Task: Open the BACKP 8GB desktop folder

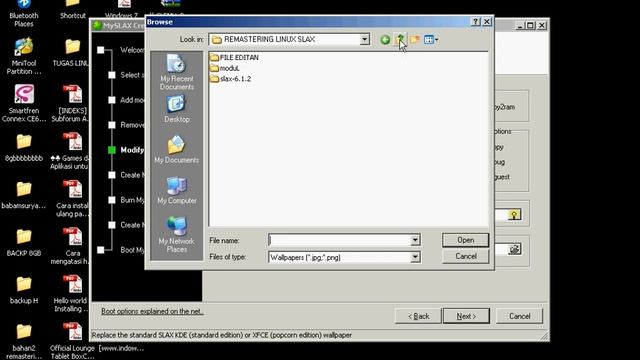Action: [24, 243]
